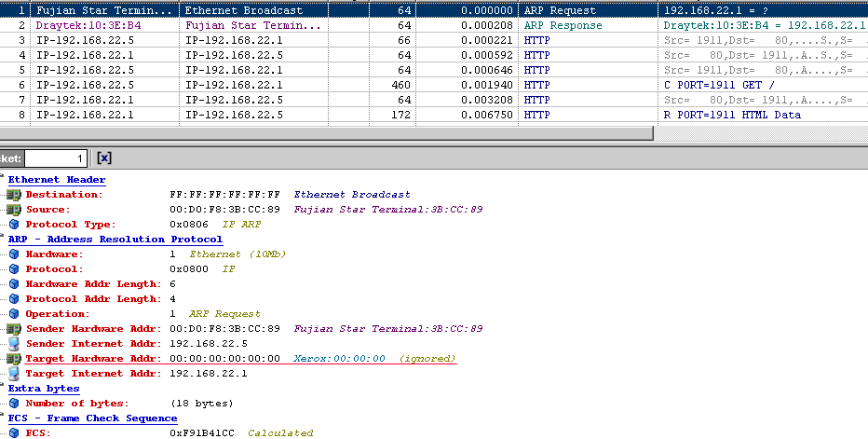This screenshot has width=868, height=439.
Task: Click the Target Hardware Addr icon
Action: click(13, 359)
